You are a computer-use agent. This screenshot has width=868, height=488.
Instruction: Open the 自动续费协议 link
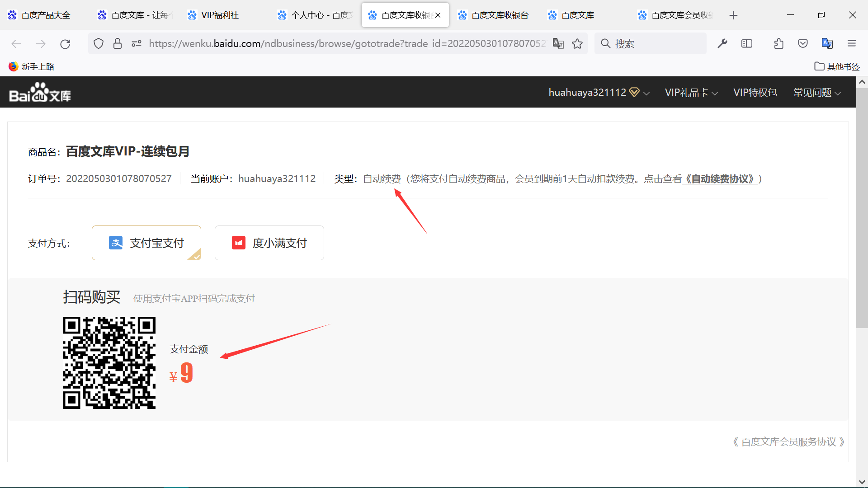point(720,179)
